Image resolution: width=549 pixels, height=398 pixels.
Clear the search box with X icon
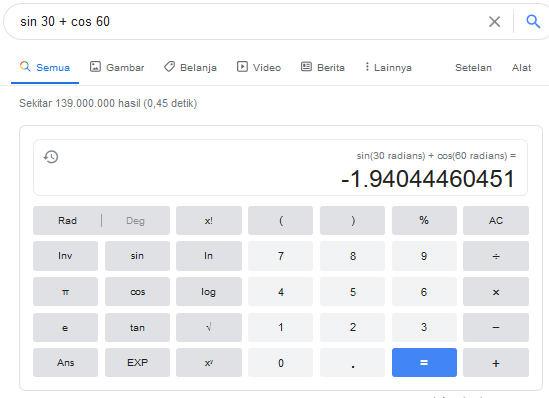(x=494, y=22)
